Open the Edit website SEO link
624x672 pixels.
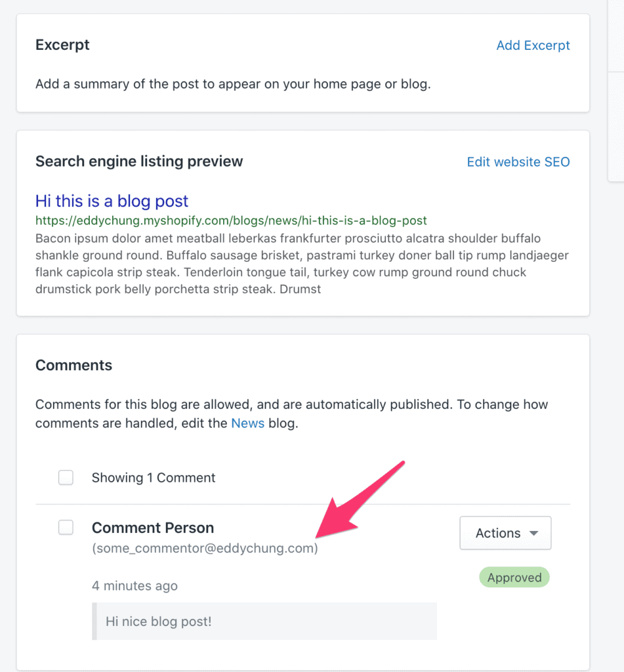[518, 162]
